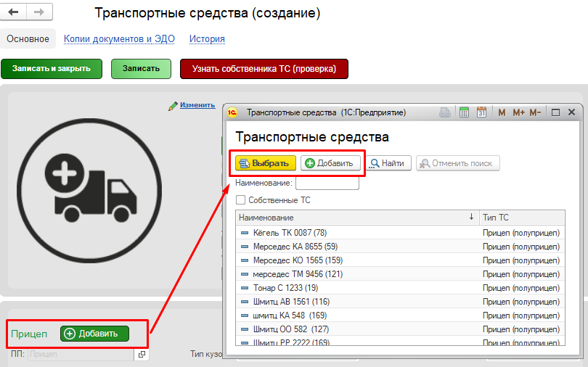Open the История tab
Image resolution: width=588 pixels, height=367 pixels.
(x=207, y=39)
